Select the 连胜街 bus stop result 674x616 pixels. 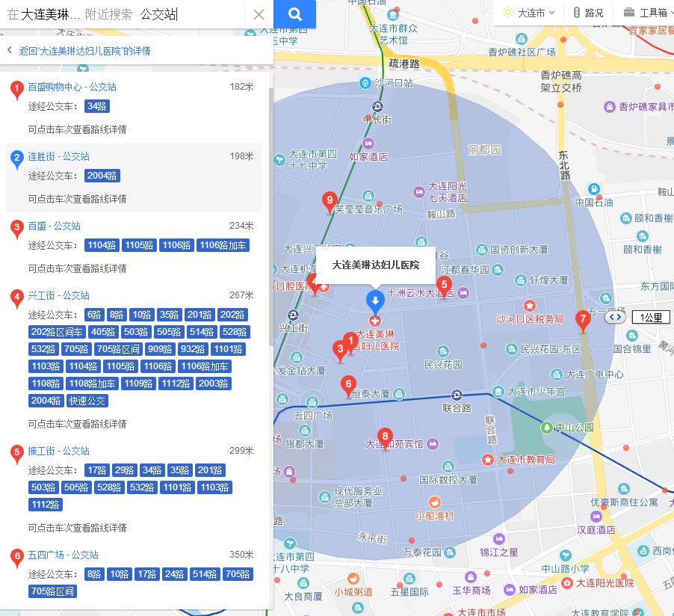click(x=58, y=156)
